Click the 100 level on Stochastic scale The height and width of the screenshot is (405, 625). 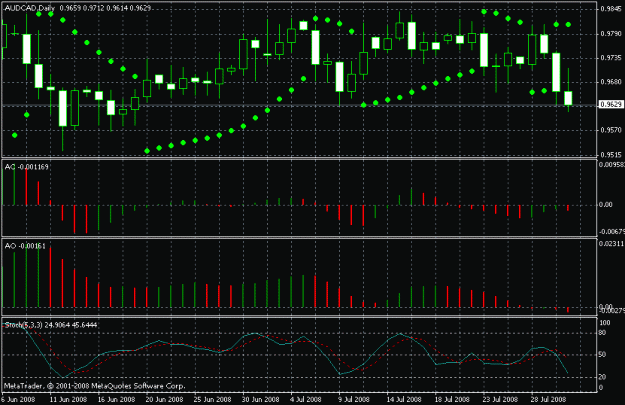(x=605, y=323)
